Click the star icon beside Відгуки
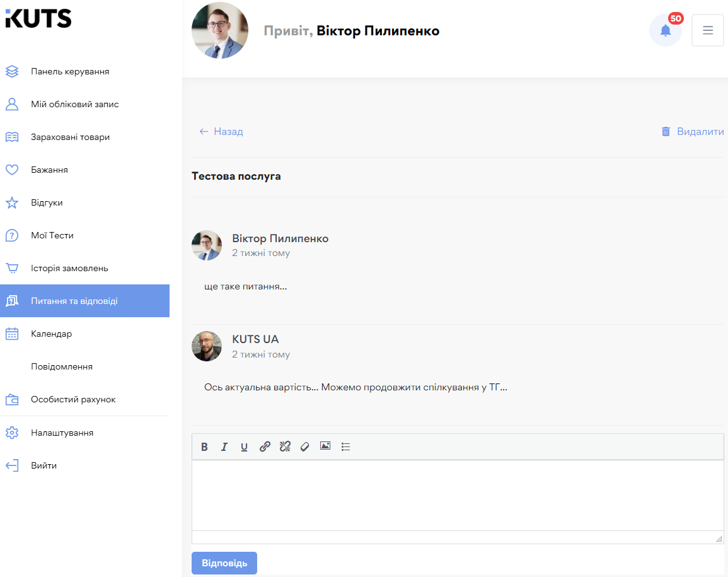728x577 pixels. coord(12,202)
